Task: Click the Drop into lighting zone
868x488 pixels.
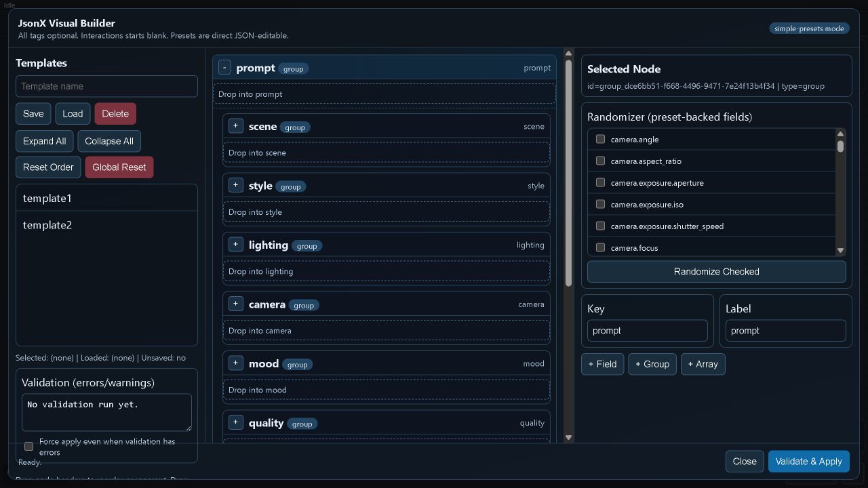Action: point(386,271)
